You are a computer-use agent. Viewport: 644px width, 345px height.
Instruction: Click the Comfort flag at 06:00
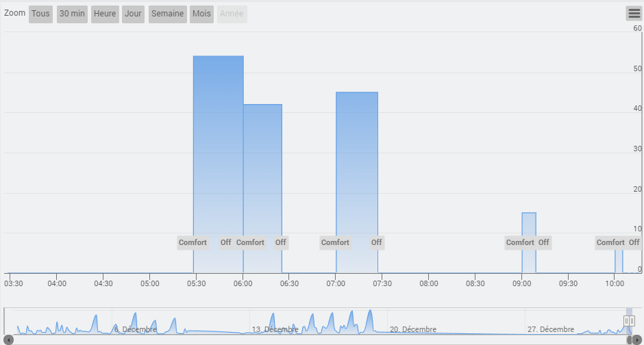(x=250, y=242)
